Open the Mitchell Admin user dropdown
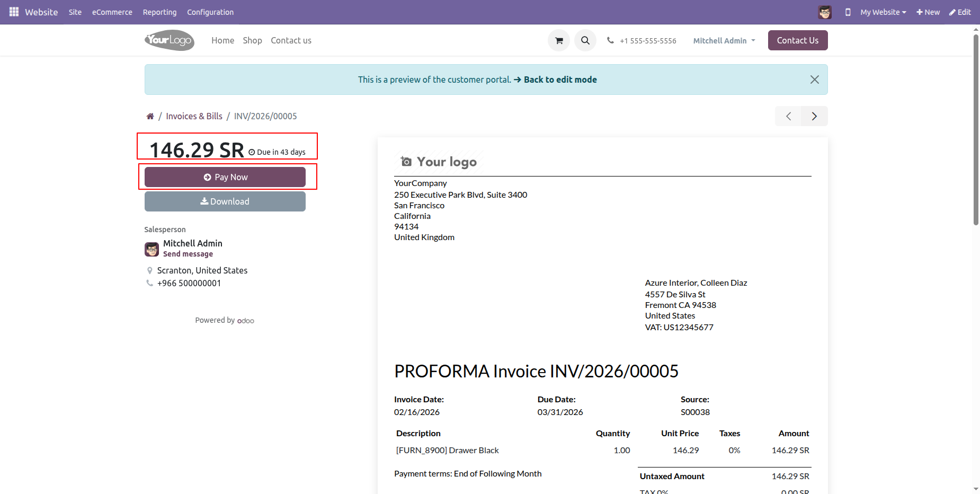 tap(724, 41)
